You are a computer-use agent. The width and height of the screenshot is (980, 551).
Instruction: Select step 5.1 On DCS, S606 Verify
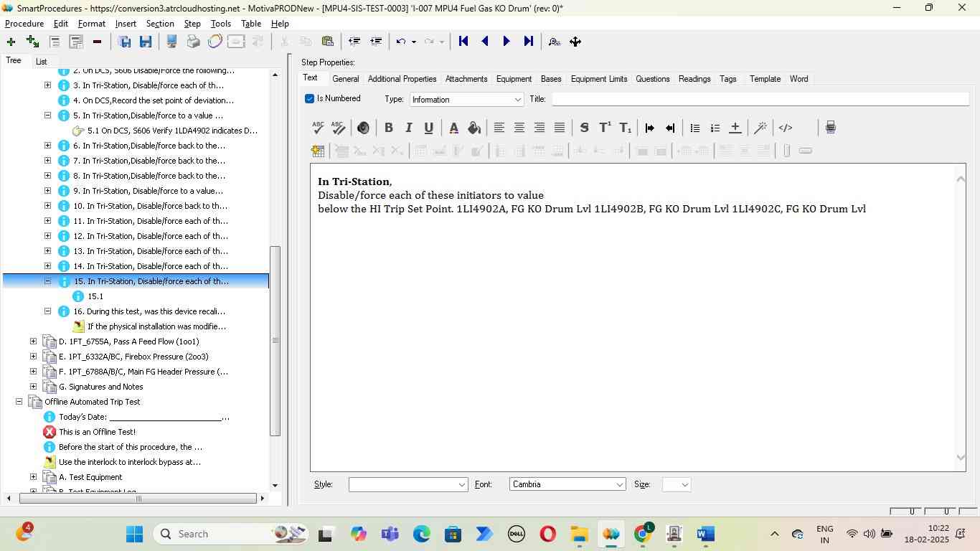point(172,131)
